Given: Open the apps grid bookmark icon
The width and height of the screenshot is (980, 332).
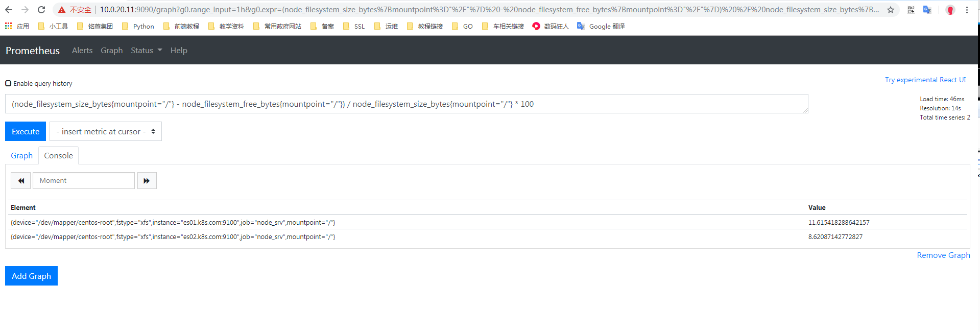Looking at the screenshot, I should pos(9,26).
